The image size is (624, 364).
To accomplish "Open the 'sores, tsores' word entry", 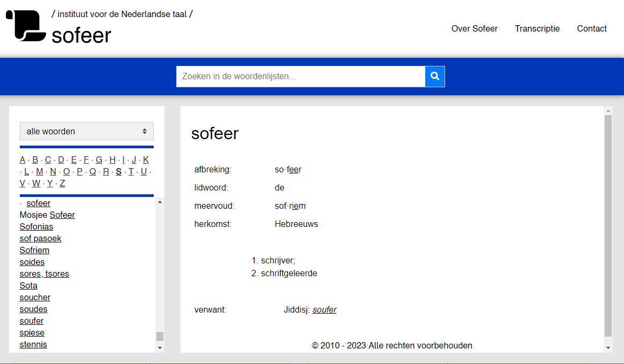I will coord(44,274).
